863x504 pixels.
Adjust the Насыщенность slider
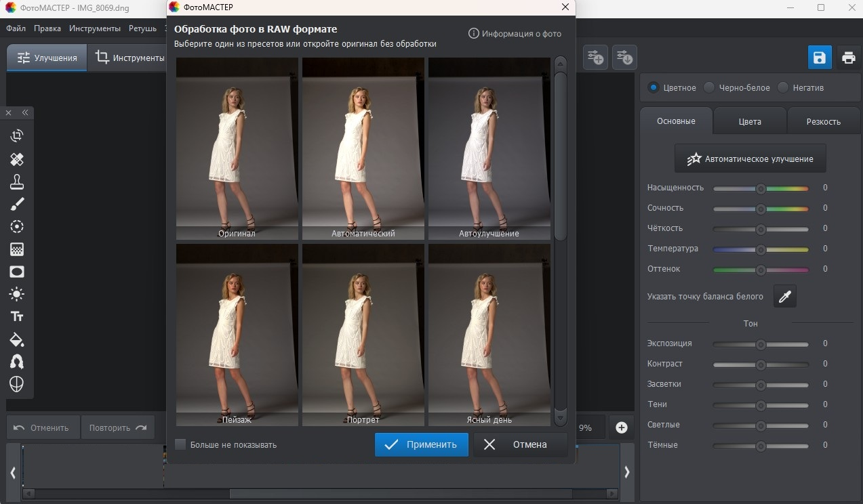point(761,188)
